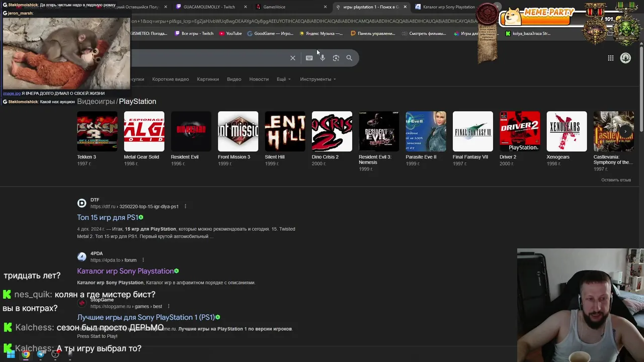Screen dimensions: 644x362
Task: Open the Google apps grid
Action: [x=610, y=58]
